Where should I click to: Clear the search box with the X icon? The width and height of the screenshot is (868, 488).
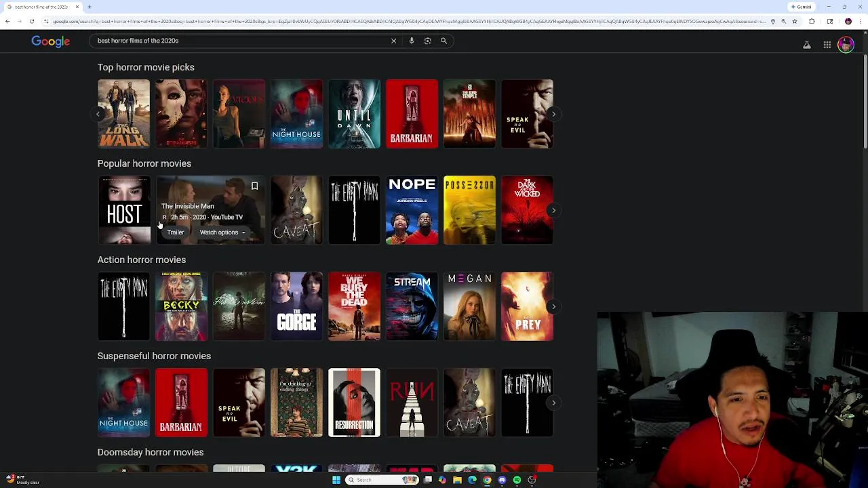393,41
